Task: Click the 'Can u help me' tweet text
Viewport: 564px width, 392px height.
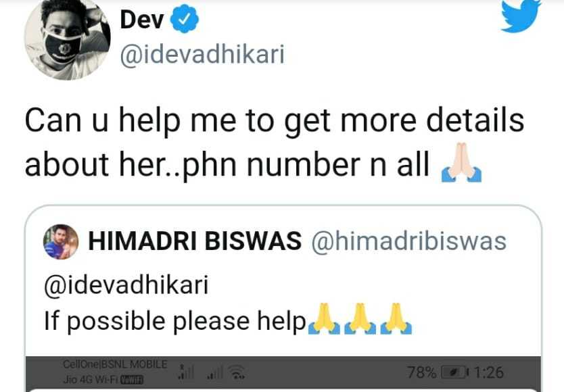Action: click(275, 142)
